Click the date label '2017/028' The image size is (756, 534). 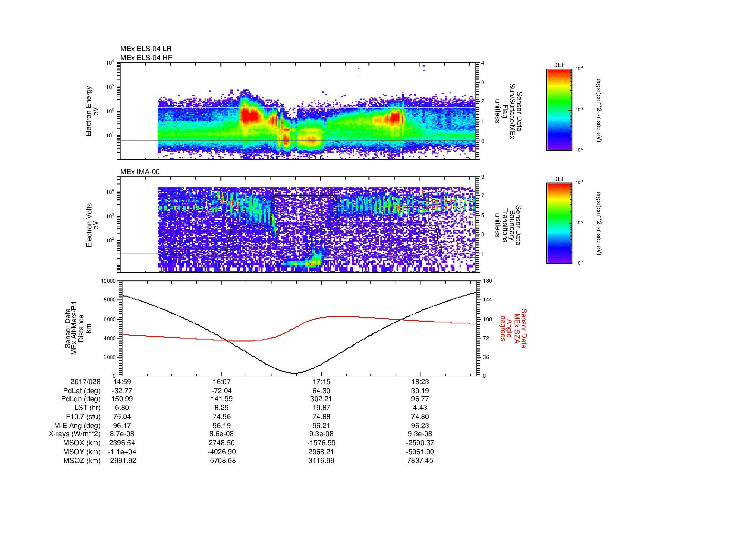click(x=85, y=382)
